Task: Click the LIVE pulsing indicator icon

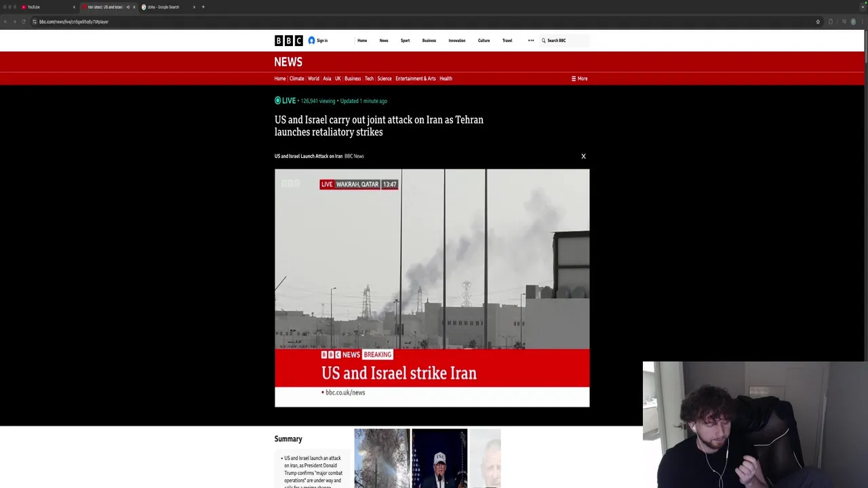Action: coord(277,101)
